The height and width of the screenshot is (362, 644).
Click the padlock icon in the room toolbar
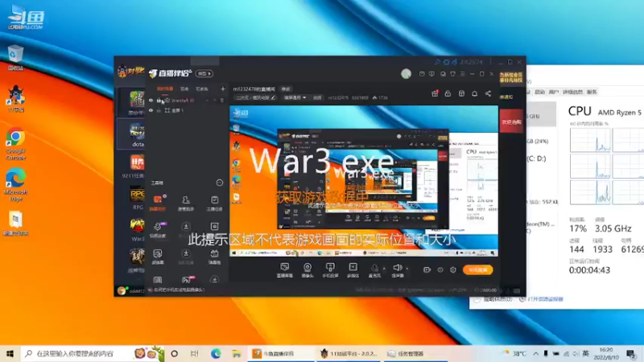[448, 93]
